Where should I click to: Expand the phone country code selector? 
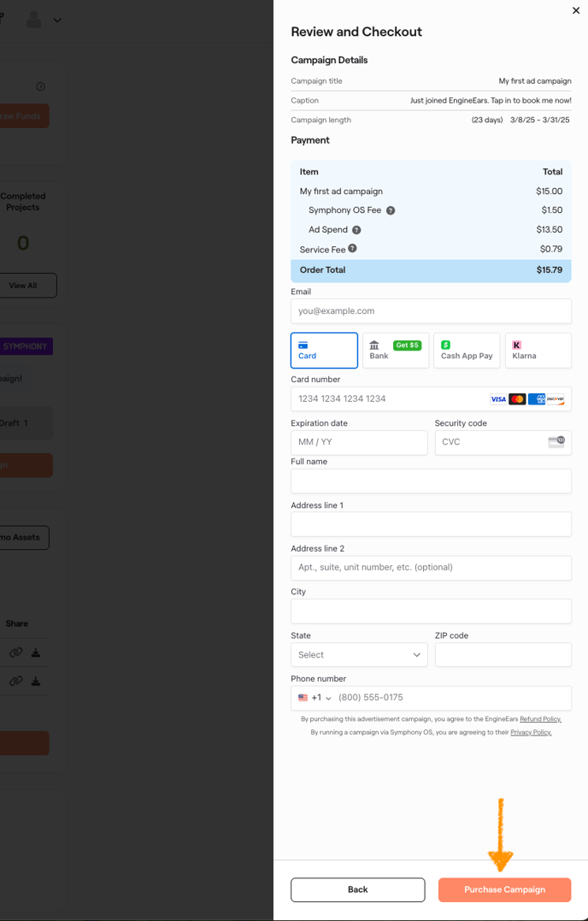[x=315, y=698]
